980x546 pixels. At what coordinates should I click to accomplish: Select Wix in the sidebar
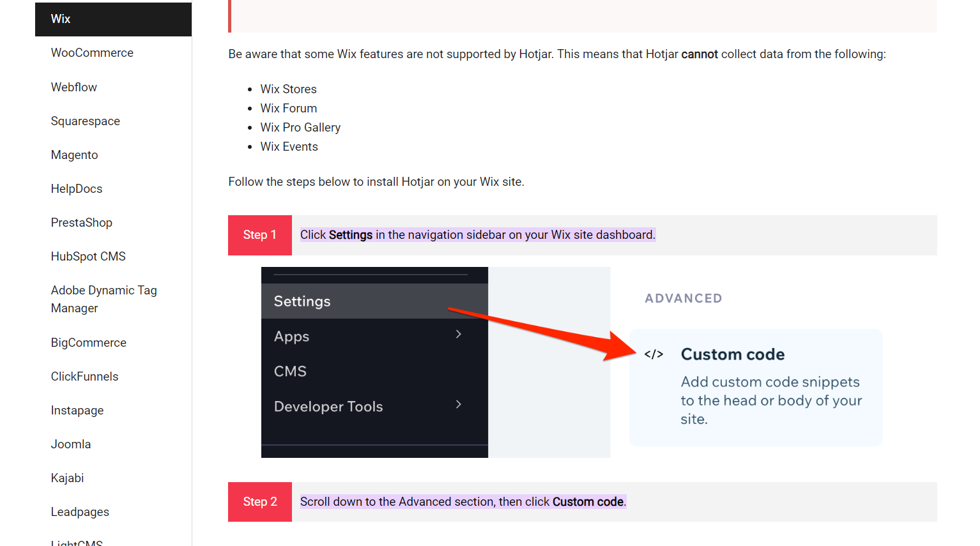pos(60,19)
